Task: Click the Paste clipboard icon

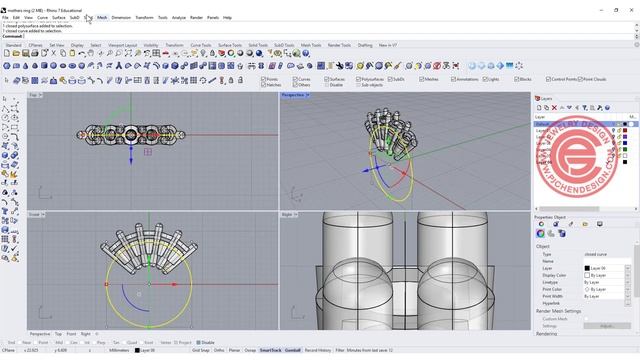Action: (72, 53)
